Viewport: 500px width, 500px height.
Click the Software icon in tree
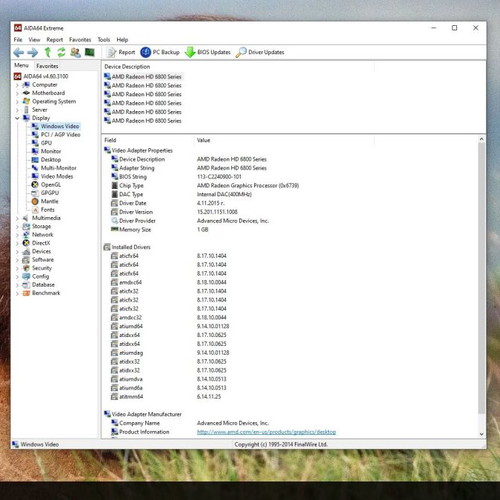coord(26,260)
